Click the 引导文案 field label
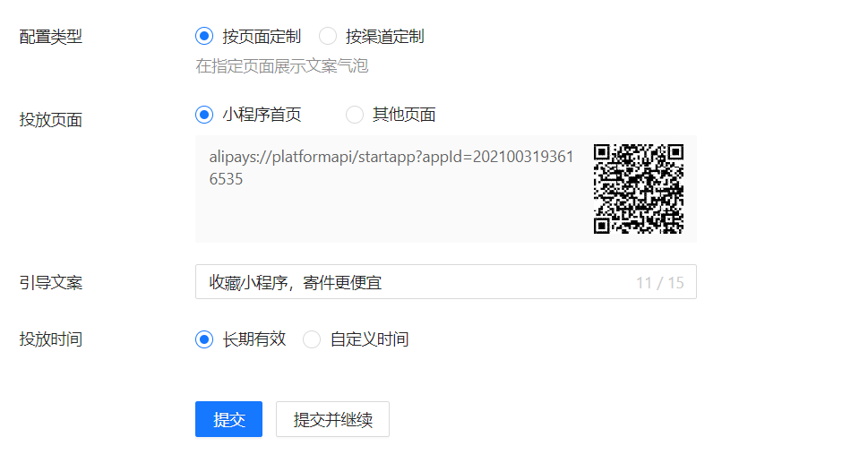The image size is (868, 463). [x=51, y=282]
